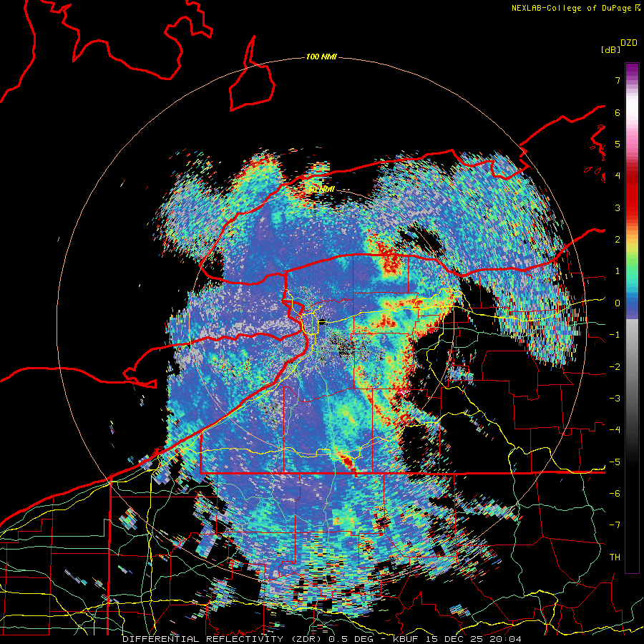This screenshot has width=644, height=644.
Task: Click the DIFFERENTIAL REFLECTIVITY caption text
Action: [x=203, y=639]
